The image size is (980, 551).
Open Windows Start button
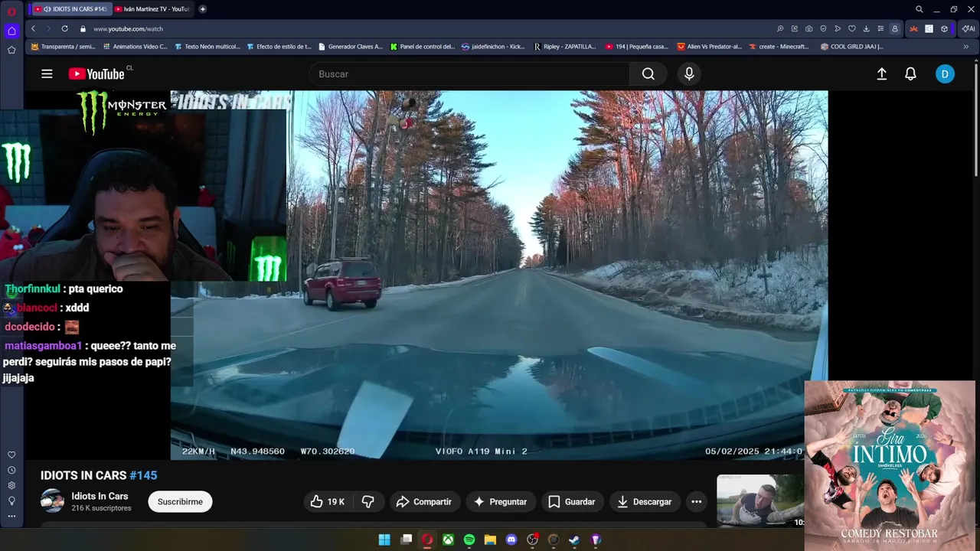point(384,540)
